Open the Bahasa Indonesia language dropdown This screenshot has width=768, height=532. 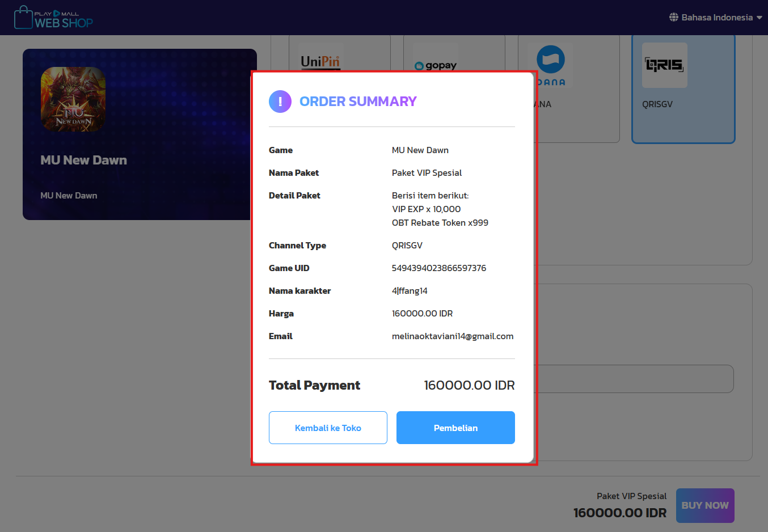(716, 18)
